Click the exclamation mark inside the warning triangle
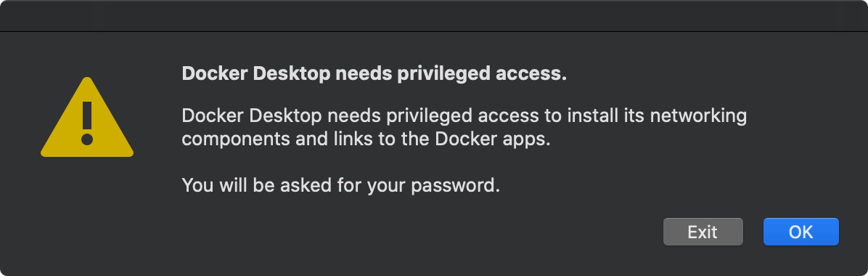The height and width of the screenshot is (276, 868). point(87,123)
